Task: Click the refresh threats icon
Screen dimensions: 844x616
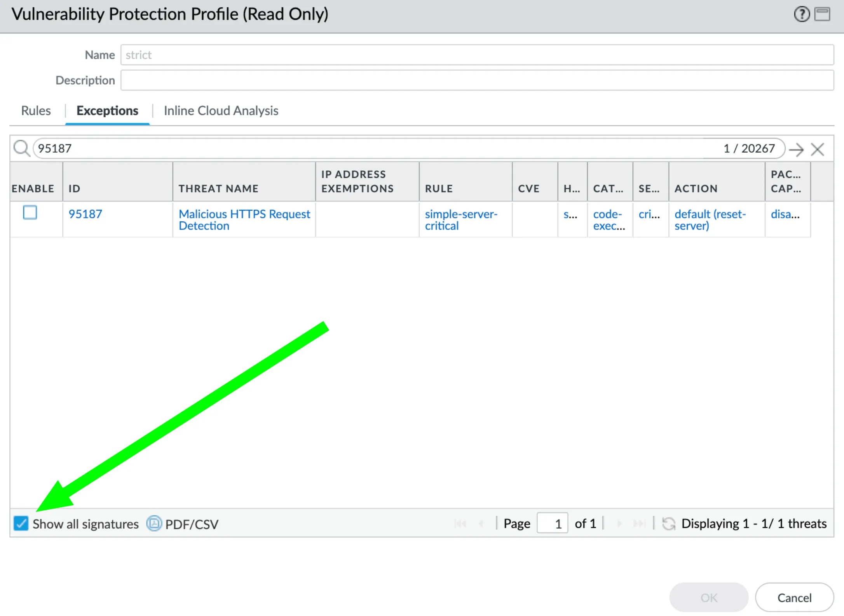Action: coord(668,524)
